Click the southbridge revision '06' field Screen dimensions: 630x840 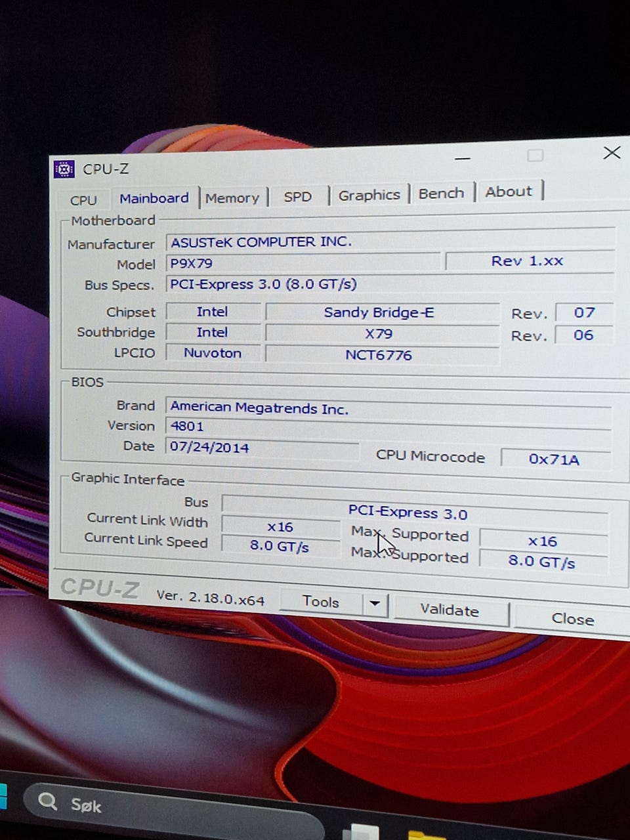click(x=583, y=335)
